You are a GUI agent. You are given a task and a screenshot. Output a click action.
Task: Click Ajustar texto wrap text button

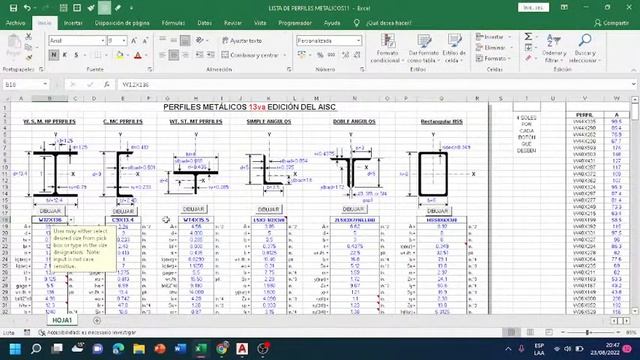click(x=242, y=40)
